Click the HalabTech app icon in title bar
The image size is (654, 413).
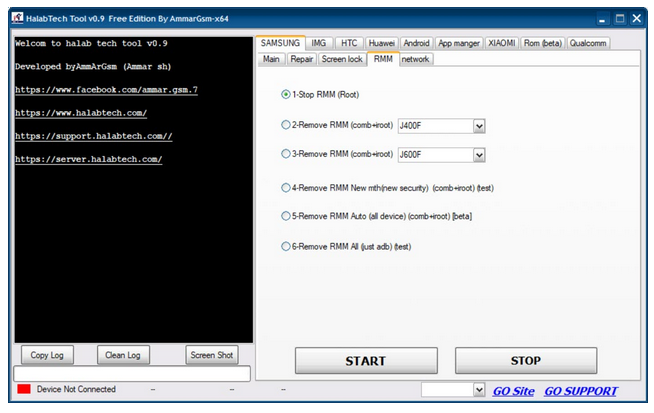[17, 18]
